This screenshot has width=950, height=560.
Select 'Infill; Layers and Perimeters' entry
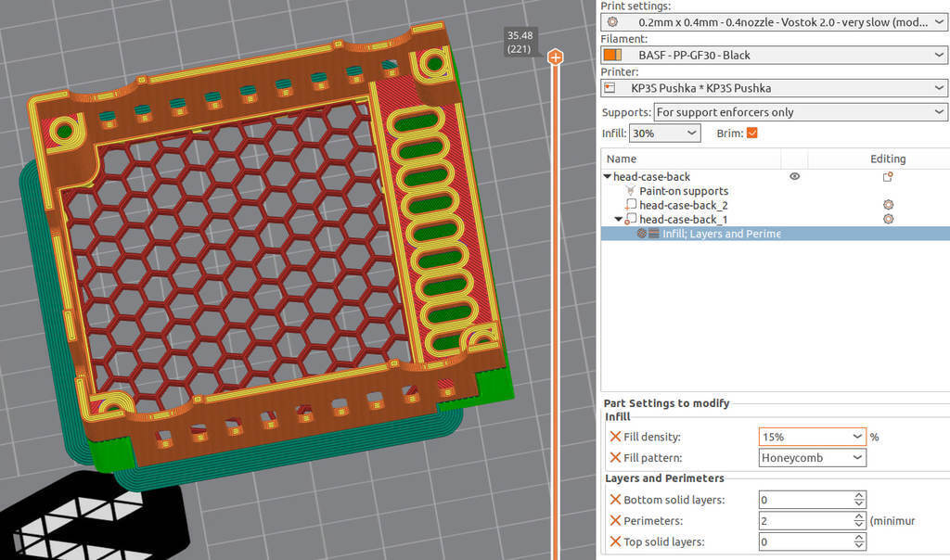[x=720, y=234]
